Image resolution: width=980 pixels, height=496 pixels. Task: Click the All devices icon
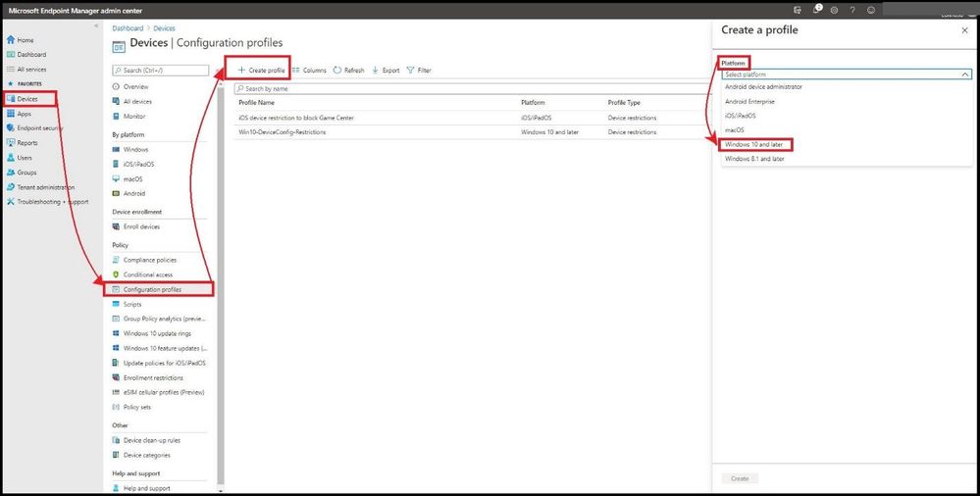116,101
